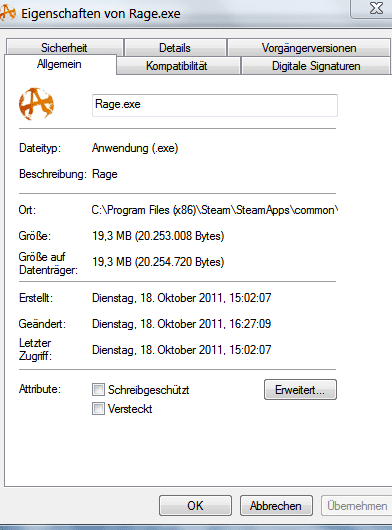
Task: Enable the Schreibgeschützt checkbox
Action: [x=98, y=389]
